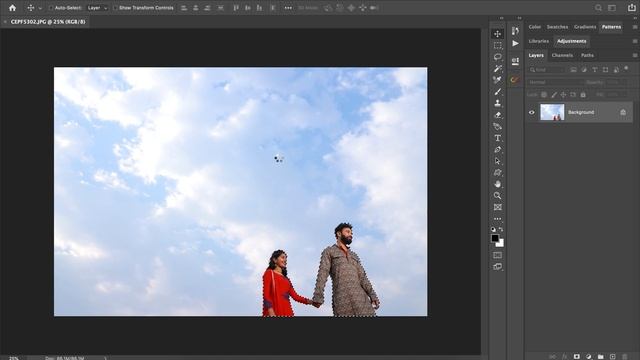
Task: Align left edges button in options bar
Action: [184, 8]
